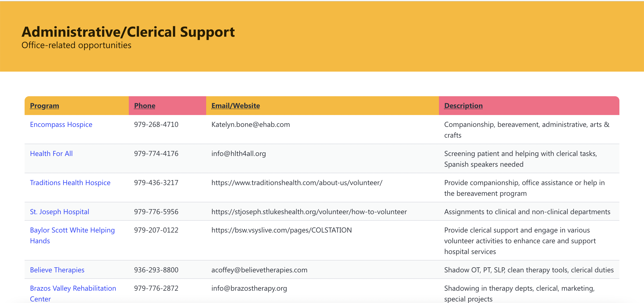Click the bsw.vsyslive.com COLSTATION URL text
Viewport: 644px width, 303px height.
pyautogui.click(x=282, y=230)
